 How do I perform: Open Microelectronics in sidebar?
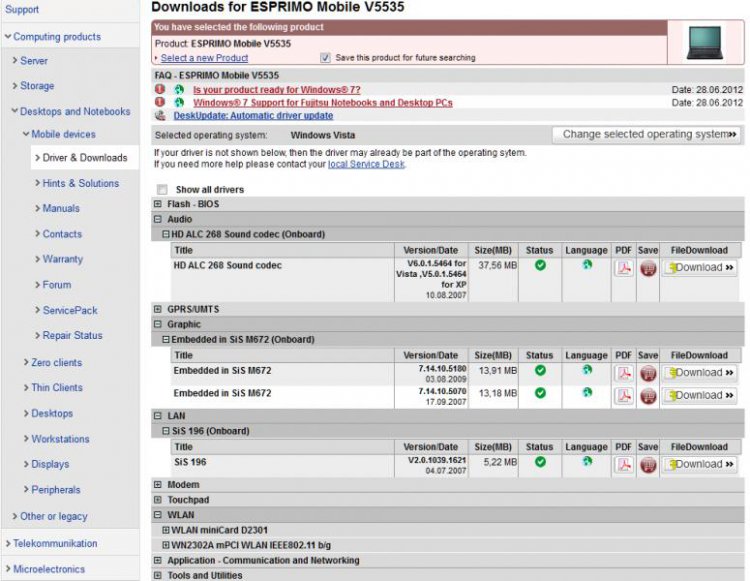click(49, 569)
